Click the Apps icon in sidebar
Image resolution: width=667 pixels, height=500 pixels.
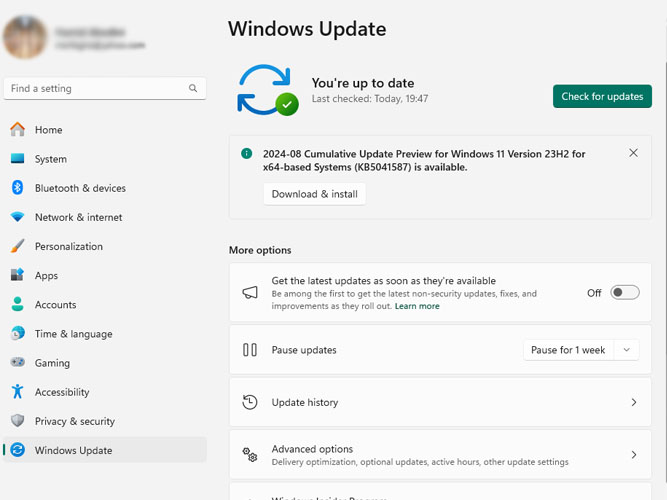pyautogui.click(x=17, y=275)
